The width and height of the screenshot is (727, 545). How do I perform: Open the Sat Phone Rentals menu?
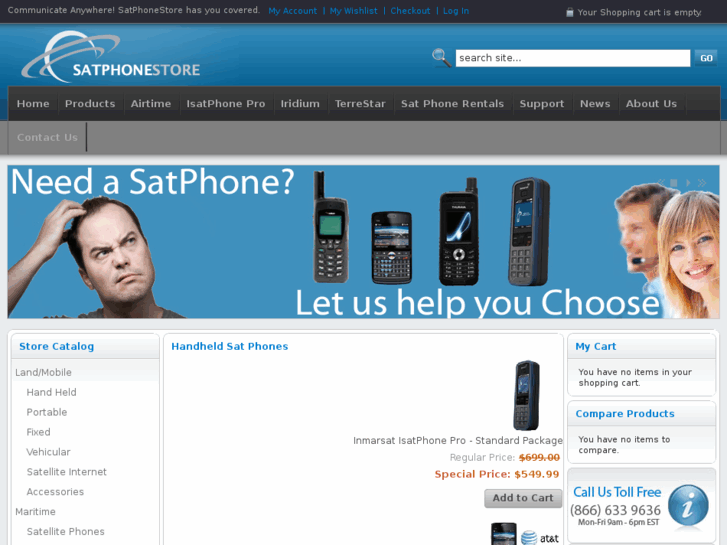point(452,103)
